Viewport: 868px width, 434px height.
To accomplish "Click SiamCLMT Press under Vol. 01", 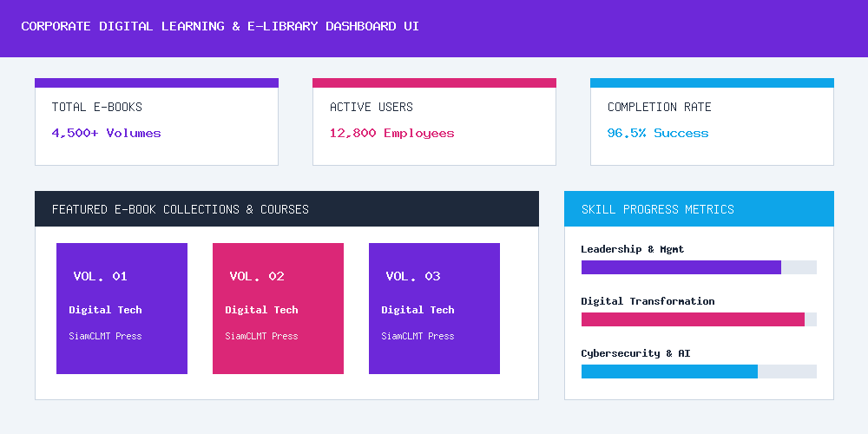I will click(x=105, y=336).
